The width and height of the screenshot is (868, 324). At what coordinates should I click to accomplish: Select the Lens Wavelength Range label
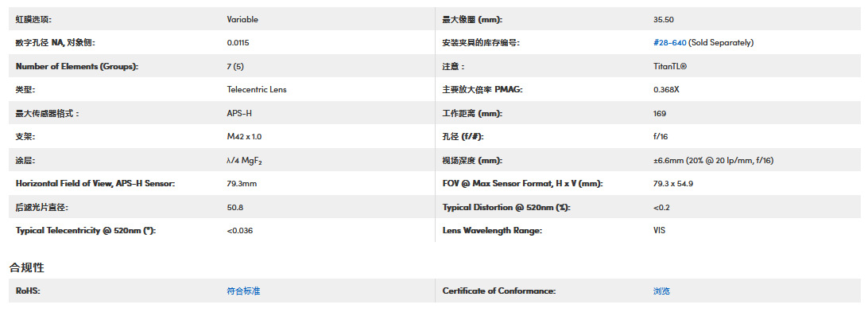(492, 231)
